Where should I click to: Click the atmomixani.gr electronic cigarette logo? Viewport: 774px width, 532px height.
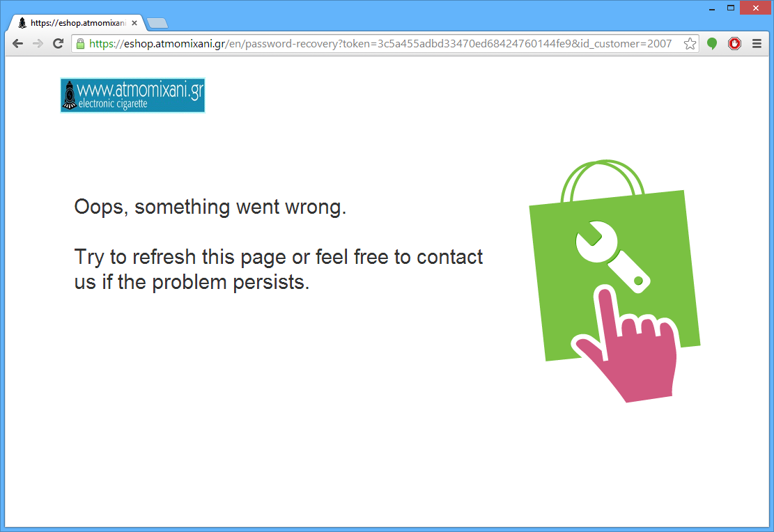(x=132, y=95)
